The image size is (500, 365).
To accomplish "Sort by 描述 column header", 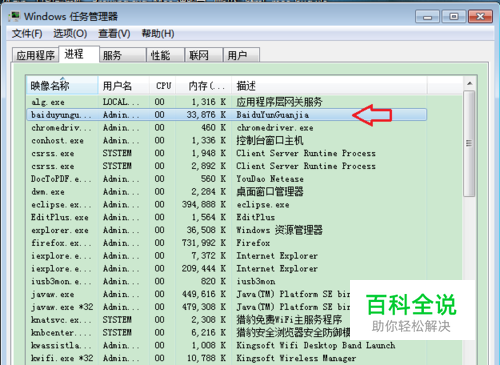I will (x=329, y=86).
